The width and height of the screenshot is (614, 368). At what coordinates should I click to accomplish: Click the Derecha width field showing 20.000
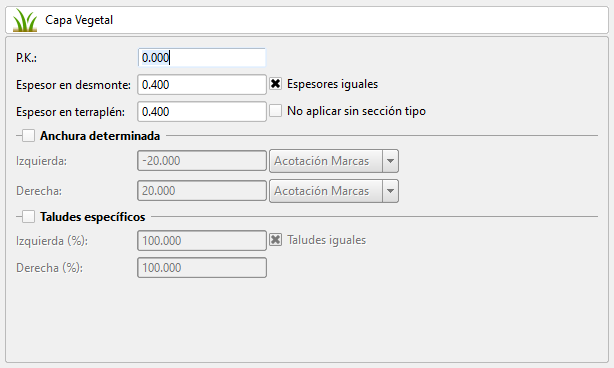[202, 191]
